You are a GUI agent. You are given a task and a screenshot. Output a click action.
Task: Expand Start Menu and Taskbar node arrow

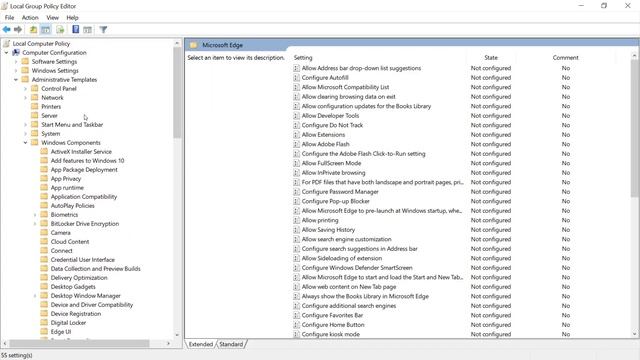pyautogui.click(x=25, y=124)
